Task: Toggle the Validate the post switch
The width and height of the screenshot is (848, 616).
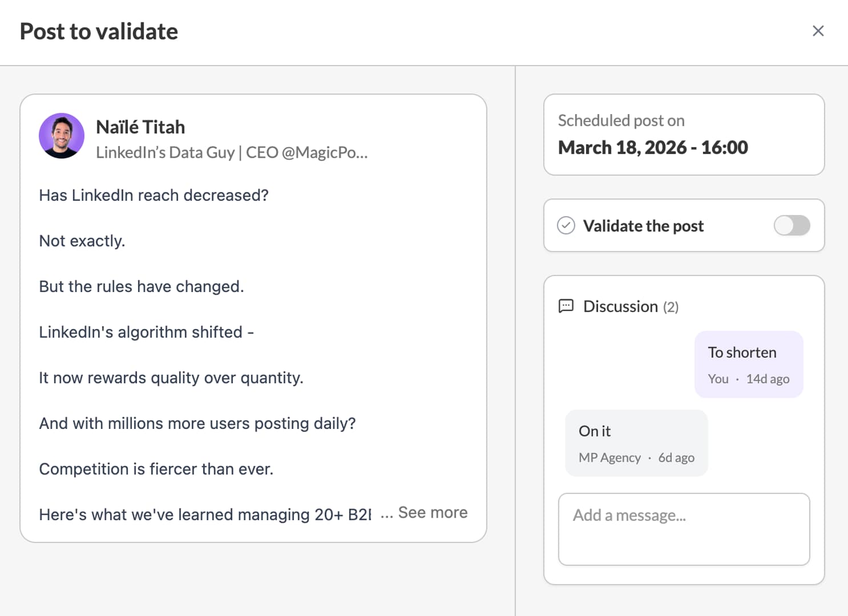Action: pyautogui.click(x=792, y=225)
